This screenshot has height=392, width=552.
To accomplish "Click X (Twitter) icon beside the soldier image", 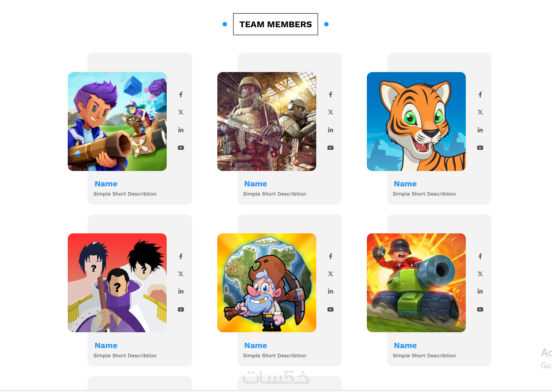I will (x=330, y=112).
